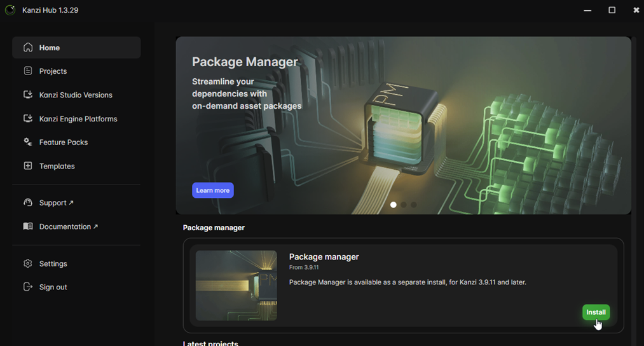The height and width of the screenshot is (346, 644).
Task: Click the Settings gear icon
Action: pos(28,263)
